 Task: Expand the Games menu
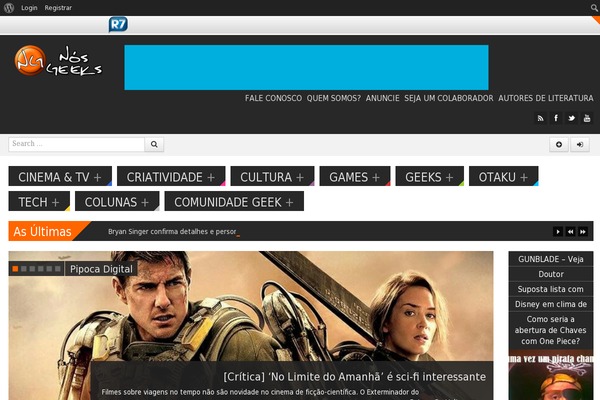pyautogui.click(x=355, y=176)
